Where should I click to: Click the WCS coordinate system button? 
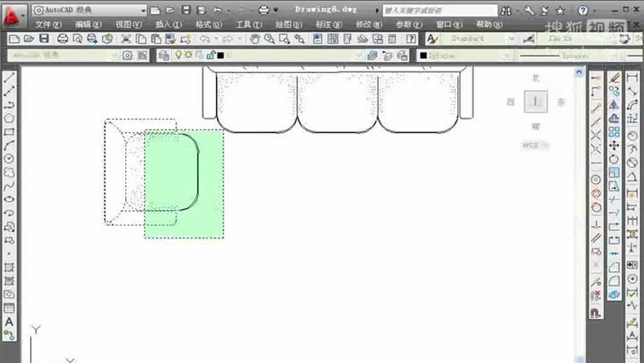coord(534,145)
